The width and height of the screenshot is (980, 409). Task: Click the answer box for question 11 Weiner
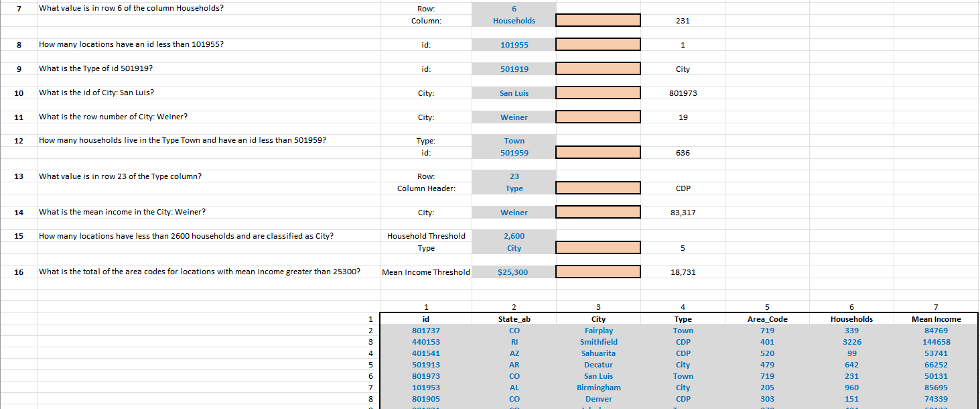[x=598, y=116]
